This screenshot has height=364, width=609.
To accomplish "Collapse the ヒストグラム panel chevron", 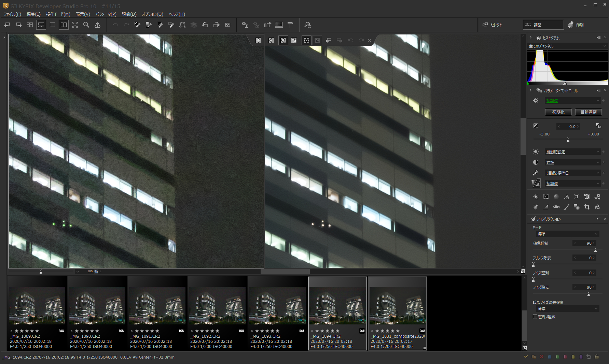I will click(530, 38).
